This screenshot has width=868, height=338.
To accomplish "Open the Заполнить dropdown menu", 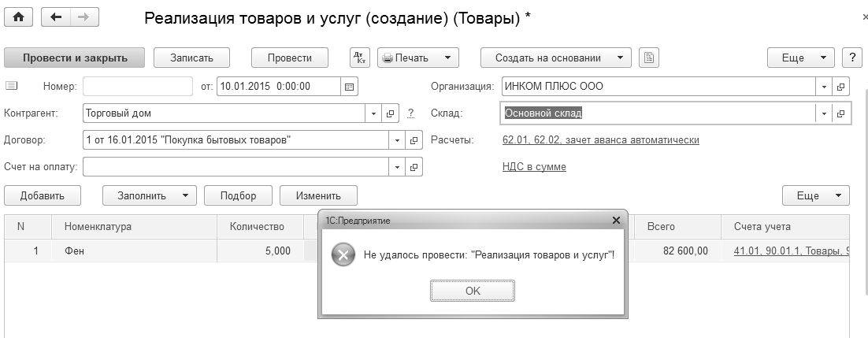I will tap(149, 195).
